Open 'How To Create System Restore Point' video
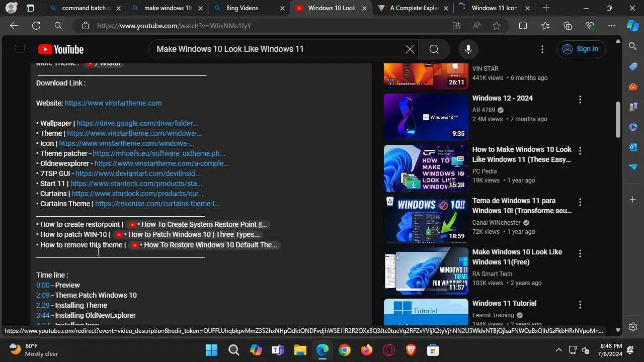The image size is (644, 362). point(198,224)
